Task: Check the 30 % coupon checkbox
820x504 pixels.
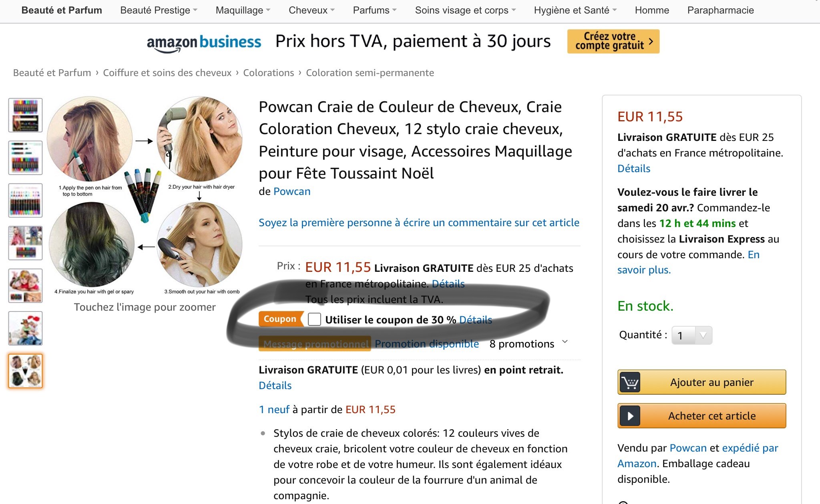Action: [x=314, y=319]
